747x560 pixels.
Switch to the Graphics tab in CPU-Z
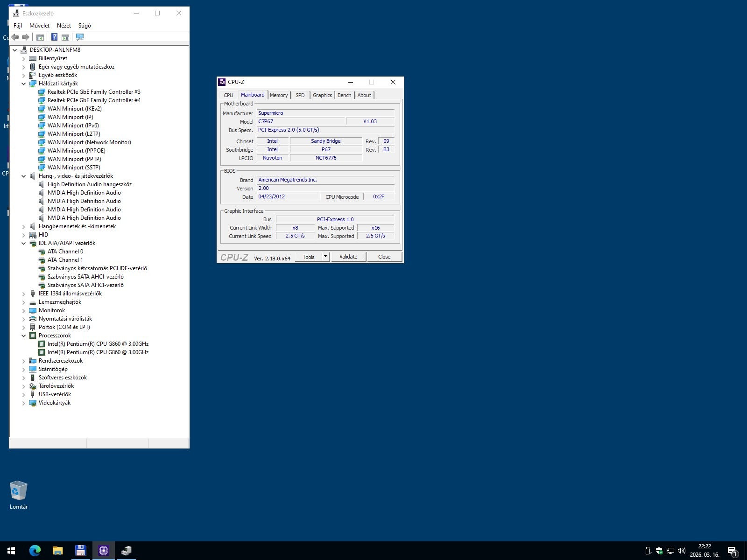323,95
